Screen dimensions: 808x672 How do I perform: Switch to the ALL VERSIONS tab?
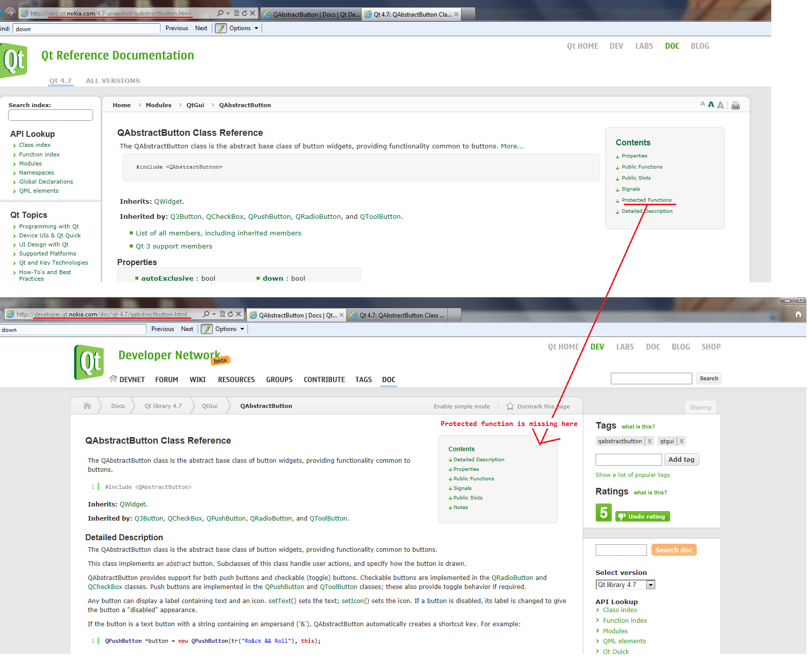(113, 80)
